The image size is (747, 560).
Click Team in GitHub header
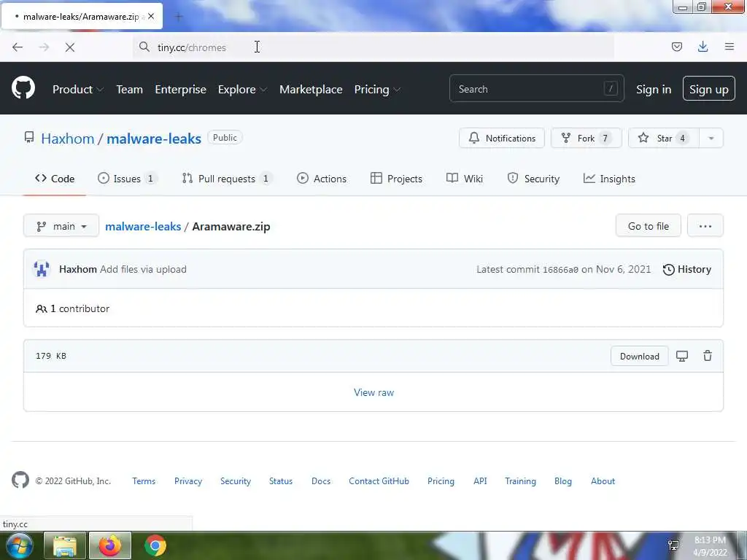coord(130,89)
